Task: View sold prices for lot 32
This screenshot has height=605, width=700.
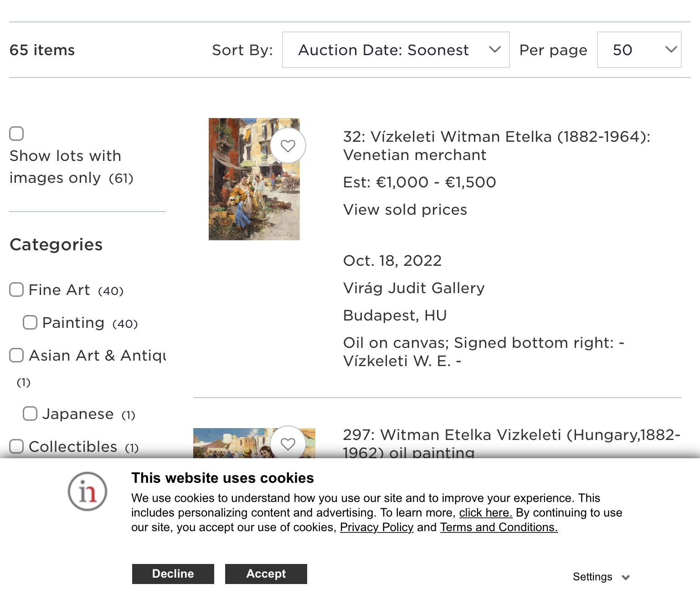Action: click(405, 210)
